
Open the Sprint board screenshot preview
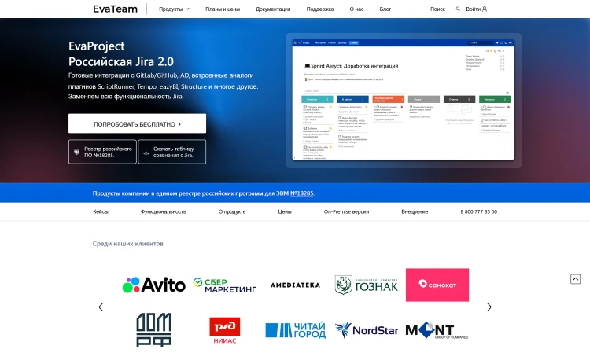click(x=404, y=101)
